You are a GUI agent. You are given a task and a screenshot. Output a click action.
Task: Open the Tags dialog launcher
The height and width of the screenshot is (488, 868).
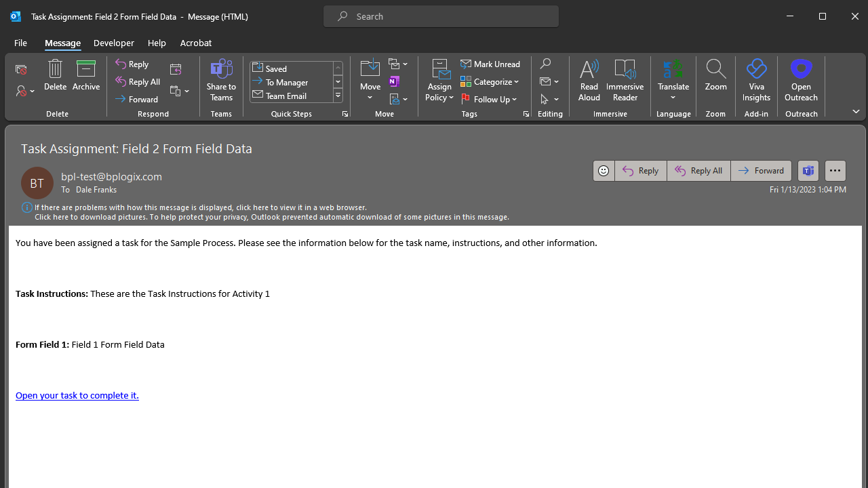point(526,114)
